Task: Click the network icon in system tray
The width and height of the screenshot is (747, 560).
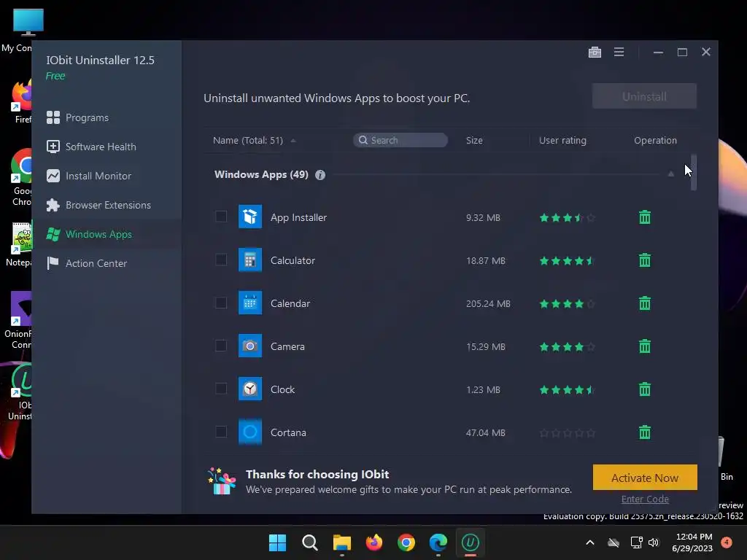Action: click(636, 542)
